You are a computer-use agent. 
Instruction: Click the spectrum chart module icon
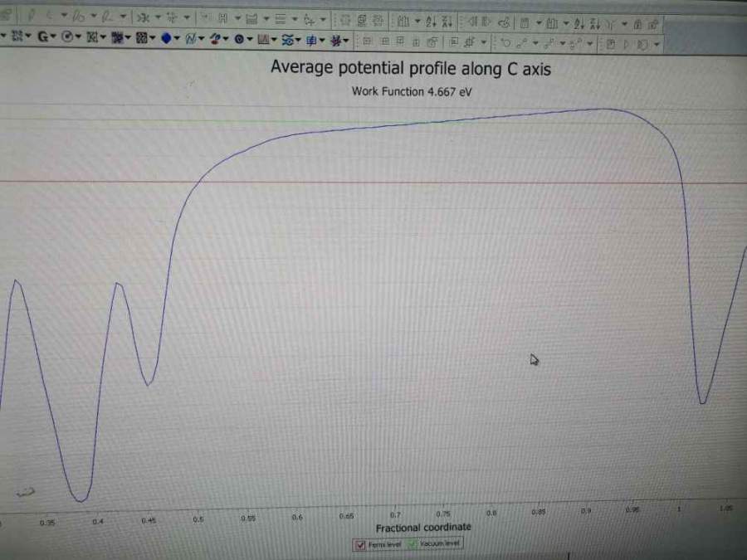point(263,40)
